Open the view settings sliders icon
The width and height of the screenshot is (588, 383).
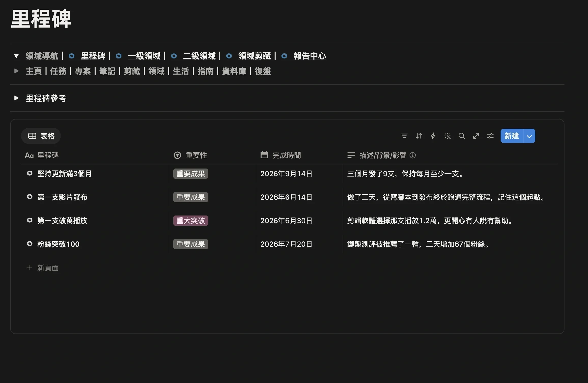pyautogui.click(x=490, y=136)
